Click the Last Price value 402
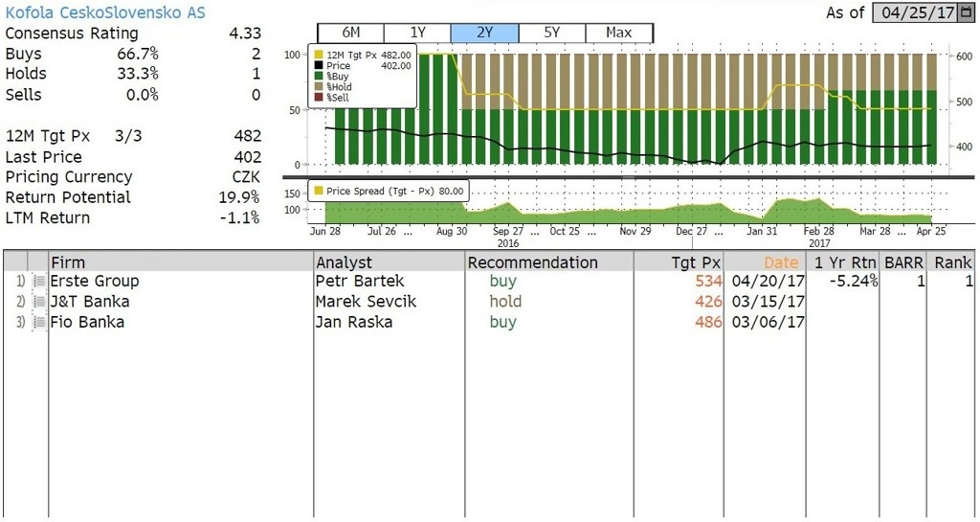Viewport: 980px width, 522px height. coord(248,157)
